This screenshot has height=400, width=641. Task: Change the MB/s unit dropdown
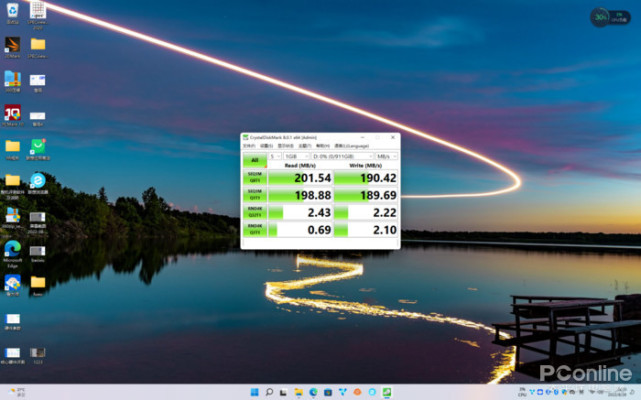tap(385, 157)
